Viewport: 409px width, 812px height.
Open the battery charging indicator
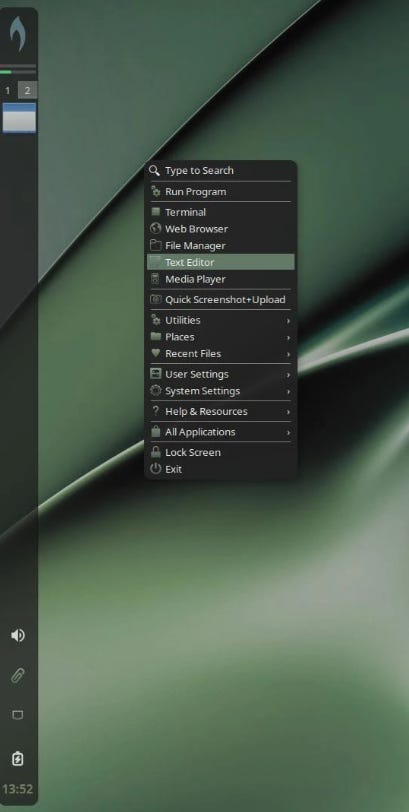click(18, 759)
